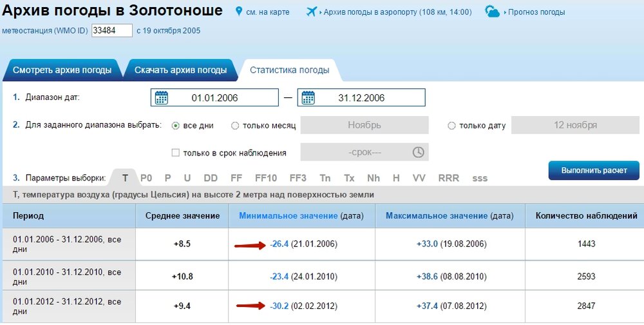Switch to 'Скачать архив погоды' tab
Image resolution: width=644 pixels, height=325 pixels.
181,70
